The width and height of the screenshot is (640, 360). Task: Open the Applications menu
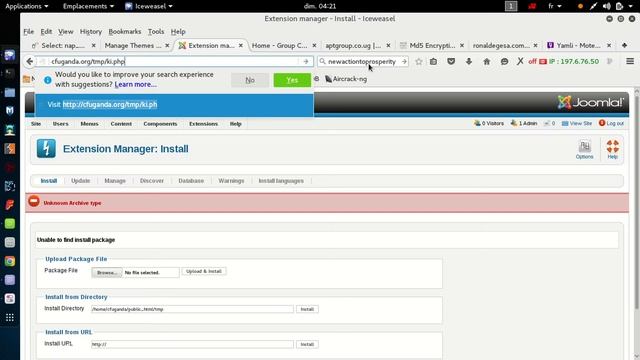tap(27, 6)
